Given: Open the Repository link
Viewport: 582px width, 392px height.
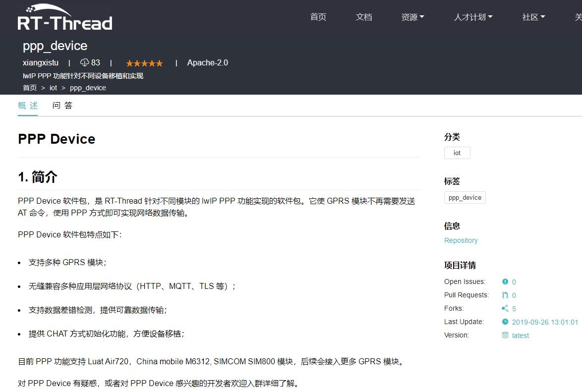Looking at the screenshot, I should click(x=461, y=240).
